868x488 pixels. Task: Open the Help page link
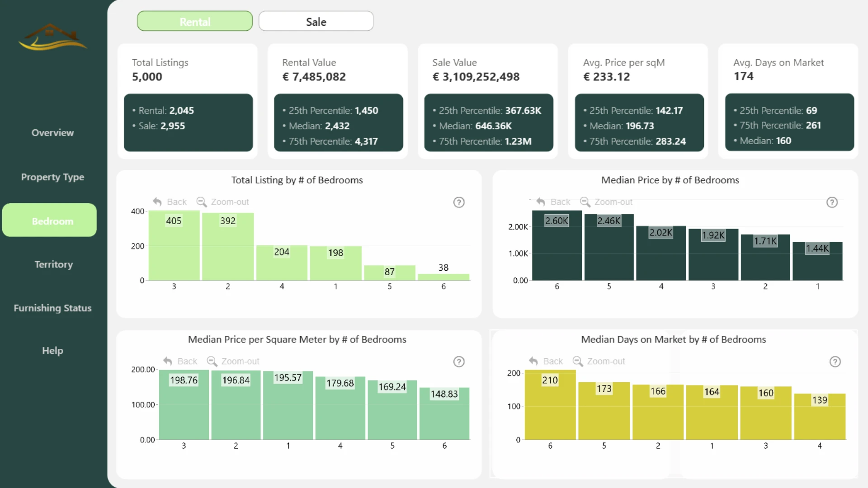click(x=52, y=351)
